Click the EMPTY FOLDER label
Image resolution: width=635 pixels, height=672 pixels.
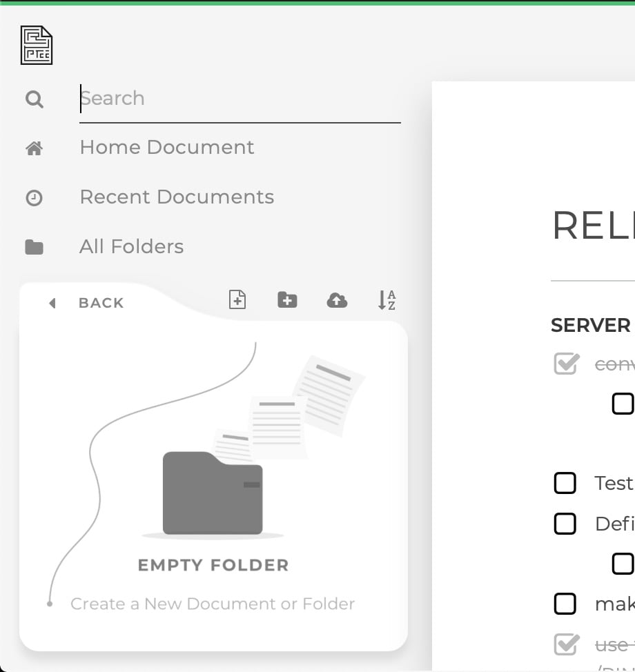tap(213, 565)
